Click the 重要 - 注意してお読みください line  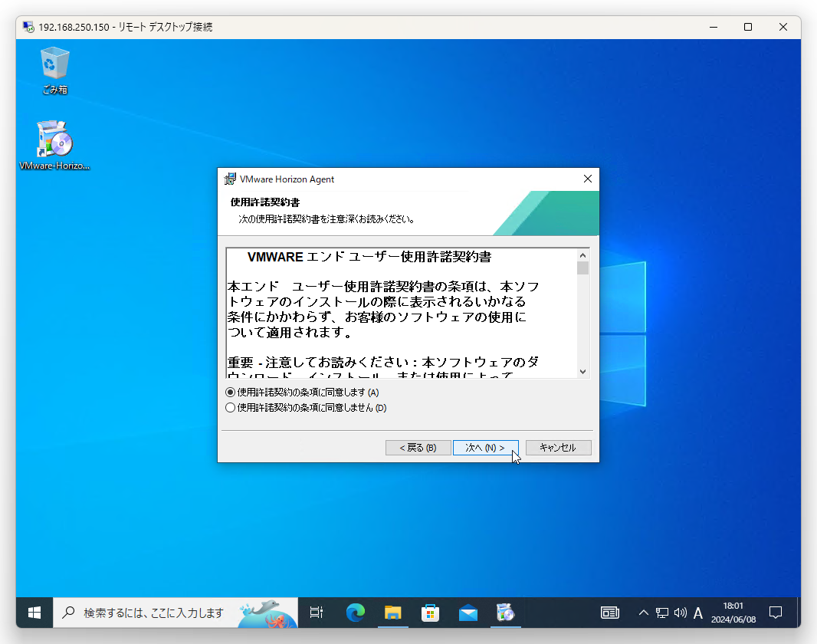383,362
